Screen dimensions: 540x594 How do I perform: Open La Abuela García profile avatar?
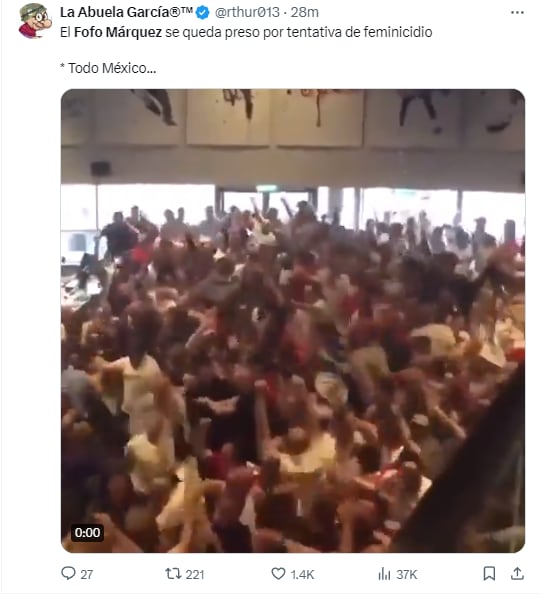35,21
